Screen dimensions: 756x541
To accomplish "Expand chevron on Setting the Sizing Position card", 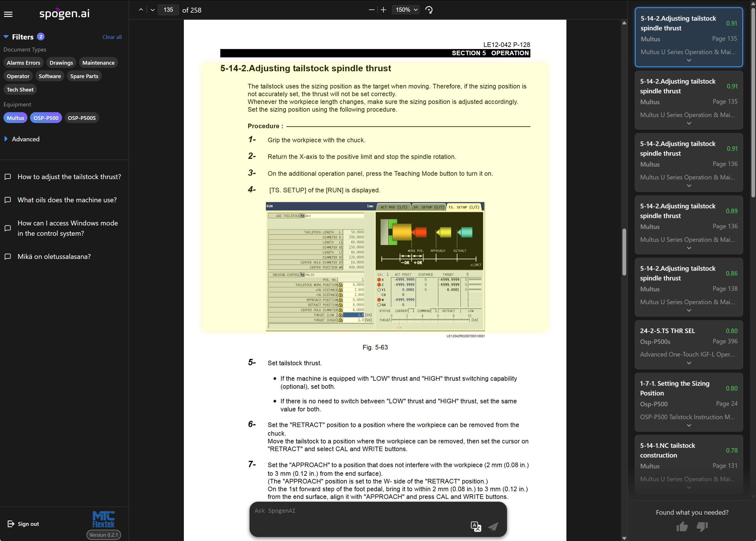I will coord(689,425).
